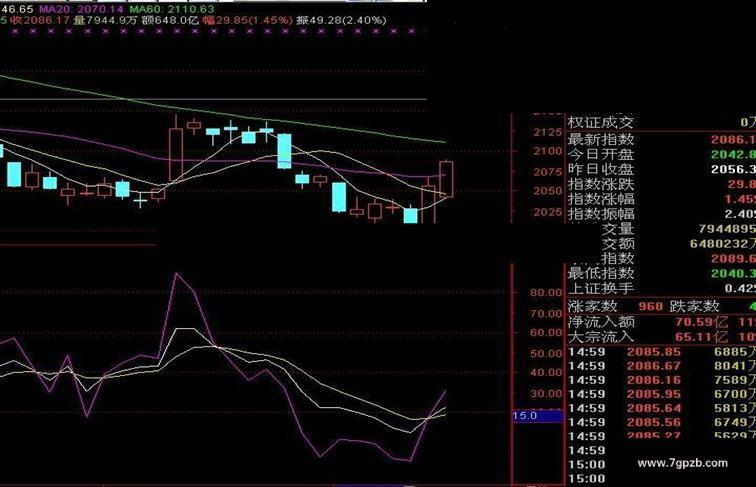This screenshot has width=756, height=487.
Task: Select the tick row priced 2085.85
Action: (662, 352)
